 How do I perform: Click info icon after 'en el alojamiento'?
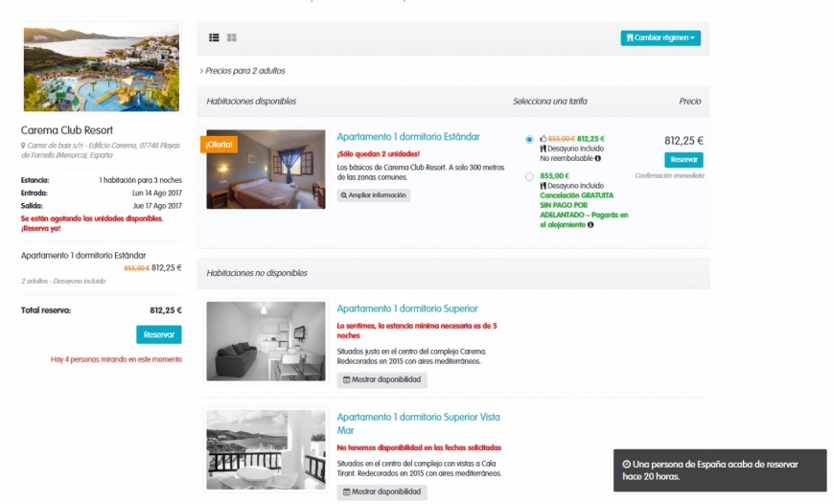[x=592, y=224]
